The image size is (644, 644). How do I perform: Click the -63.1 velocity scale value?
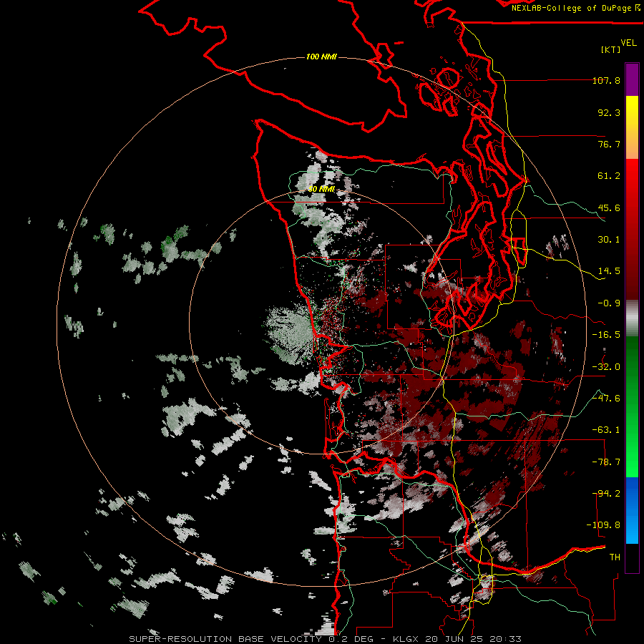(606, 430)
